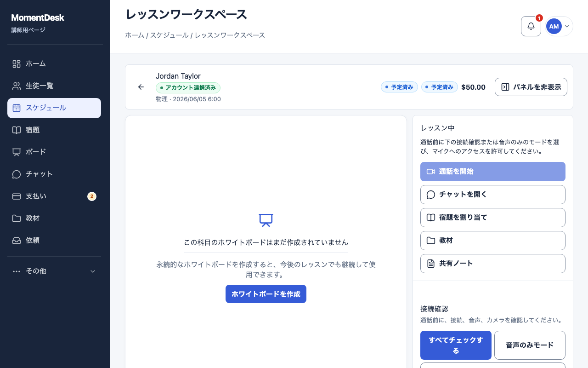The image size is (588, 368).
Task: Click the チャット speech bubble icon in sidebar
Action: click(x=17, y=174)
